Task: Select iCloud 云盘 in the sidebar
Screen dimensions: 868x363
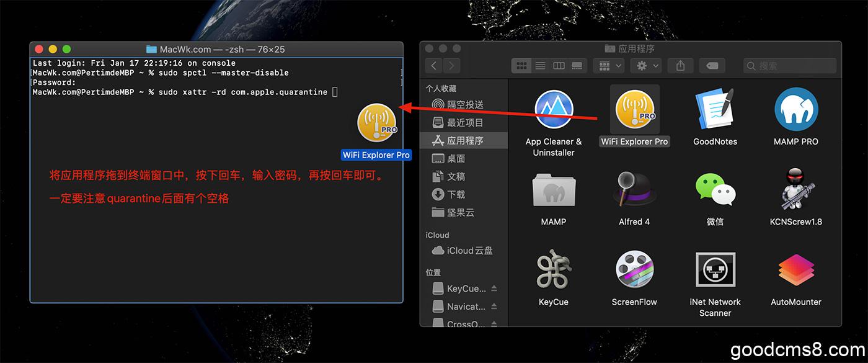Action: (463, 251)
